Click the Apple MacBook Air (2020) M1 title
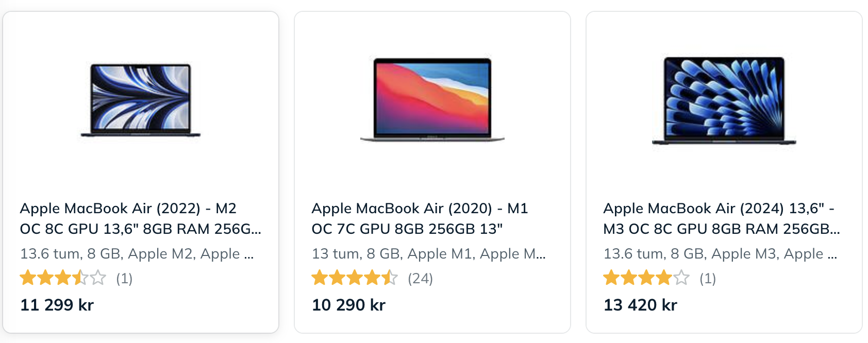 coord(420,218)
